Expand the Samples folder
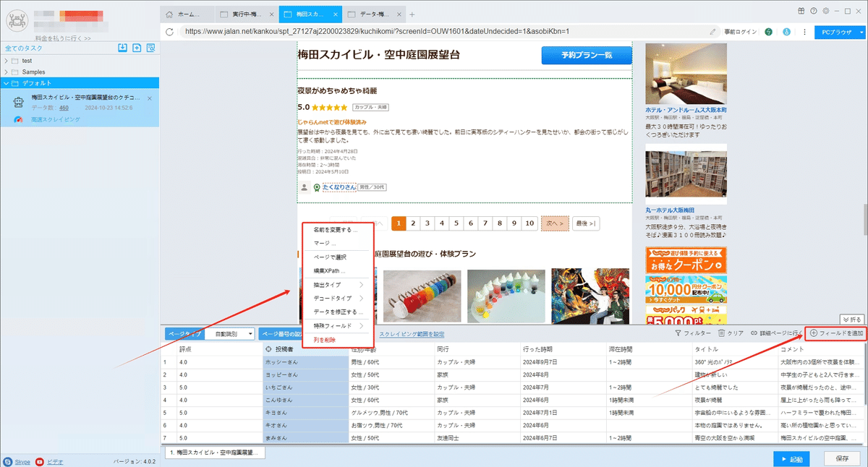Image resolution: width=868 pixels, height=467 pixels. tap(7, 72)
